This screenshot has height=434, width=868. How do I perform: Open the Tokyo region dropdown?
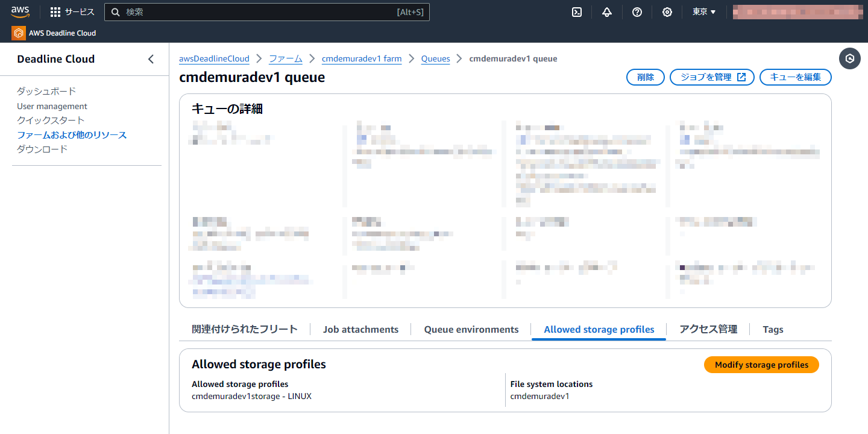(x=704, y=12)
